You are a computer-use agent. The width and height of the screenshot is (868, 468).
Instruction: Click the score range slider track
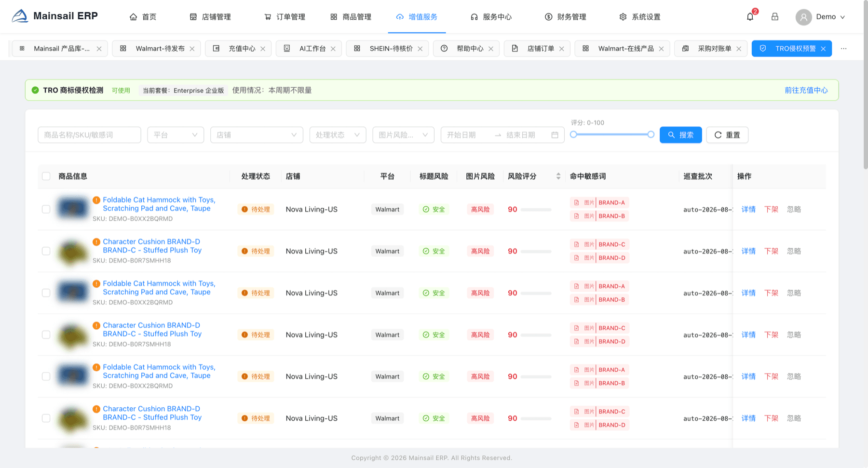click(612, 134)
